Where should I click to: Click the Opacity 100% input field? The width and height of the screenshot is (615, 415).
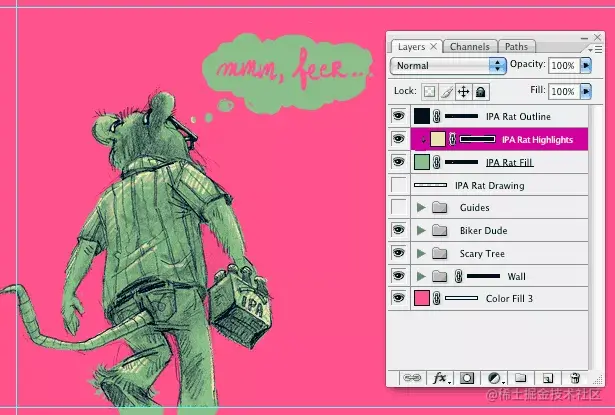coord(564,65)
